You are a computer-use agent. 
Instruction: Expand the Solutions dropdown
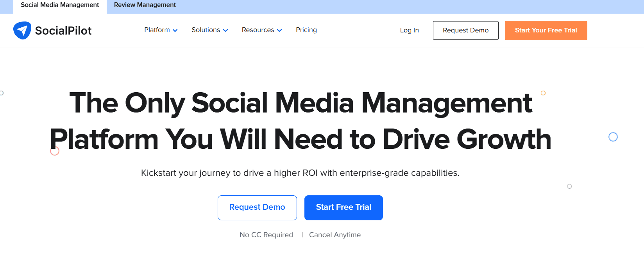pyautogui.click(x=206, y=30)
